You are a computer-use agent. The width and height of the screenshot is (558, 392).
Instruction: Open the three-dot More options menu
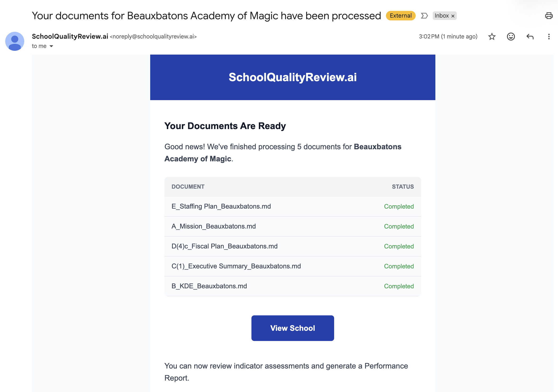pos(548,37)
